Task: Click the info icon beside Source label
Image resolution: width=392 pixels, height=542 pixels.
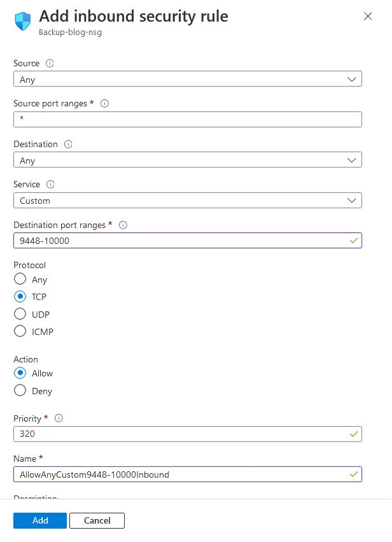Action: (x=50, y=63)
